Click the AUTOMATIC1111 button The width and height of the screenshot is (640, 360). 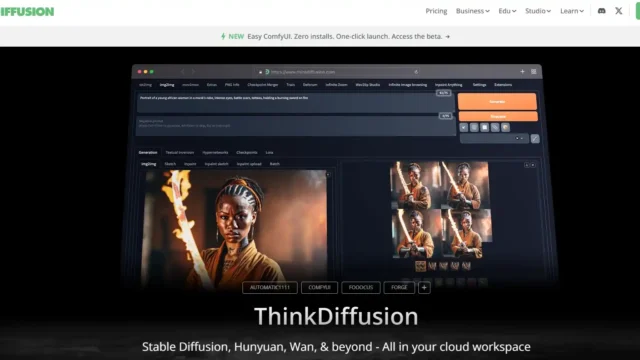pos(270,288)
